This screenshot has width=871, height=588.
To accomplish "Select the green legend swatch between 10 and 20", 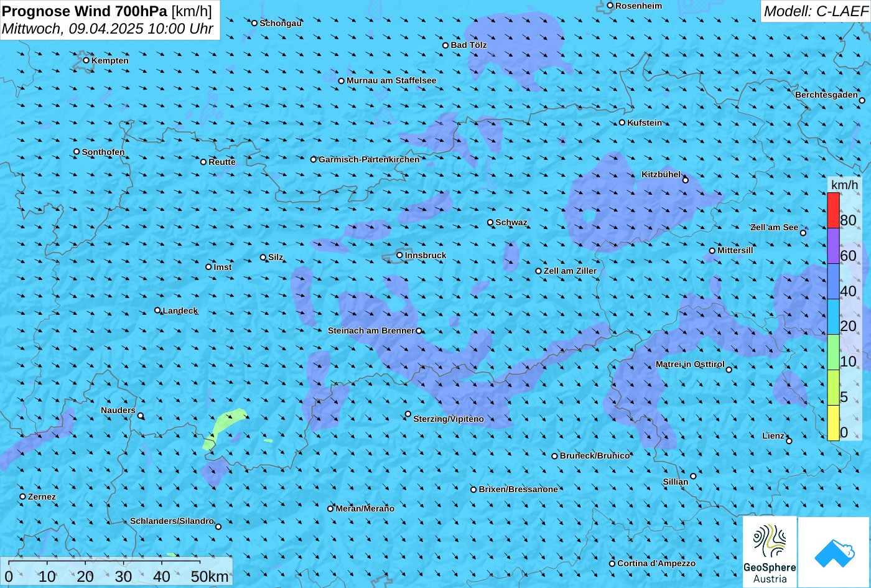I will (x=833, y=353).
